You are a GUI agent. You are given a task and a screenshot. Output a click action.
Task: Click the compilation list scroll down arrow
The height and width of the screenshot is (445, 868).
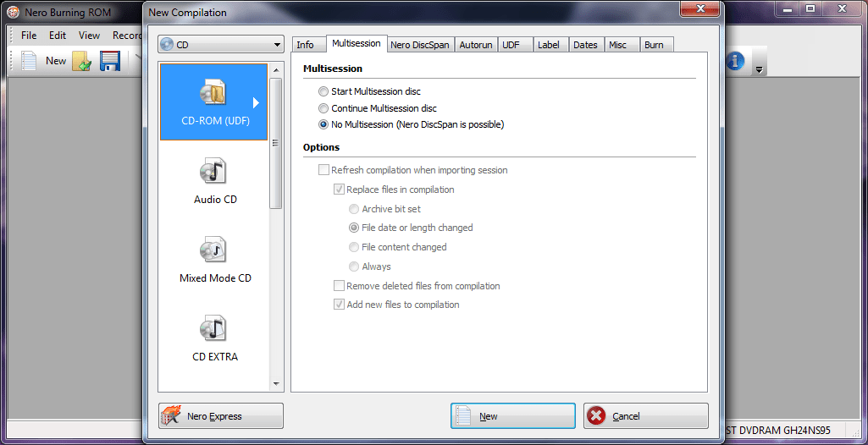click(275, 383)
